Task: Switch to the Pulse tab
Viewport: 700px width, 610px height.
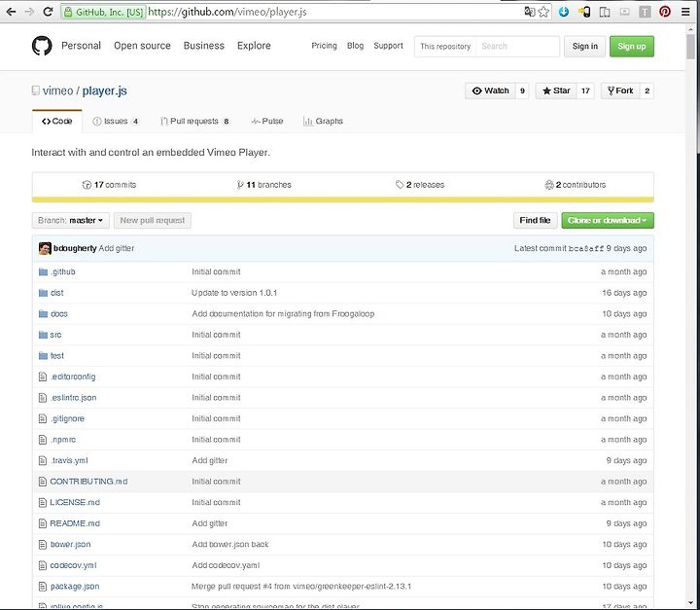Action: click(x=267, y=121)
